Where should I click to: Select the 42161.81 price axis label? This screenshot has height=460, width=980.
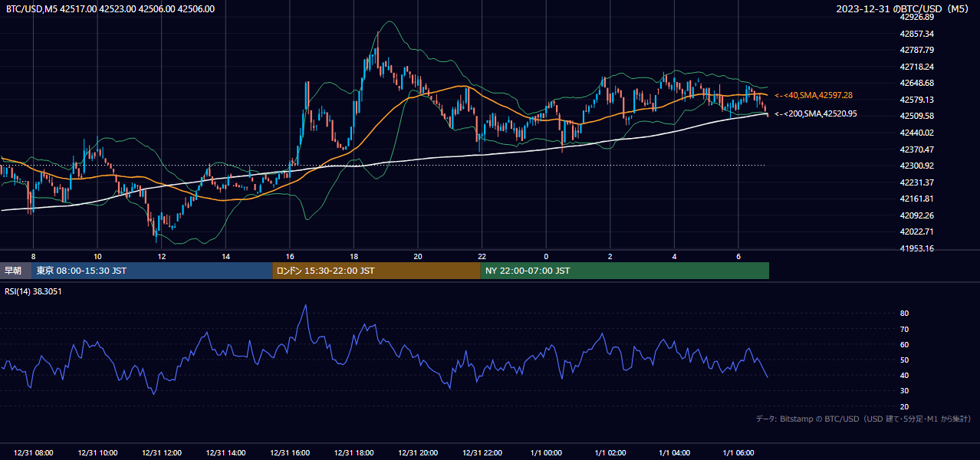917,199
